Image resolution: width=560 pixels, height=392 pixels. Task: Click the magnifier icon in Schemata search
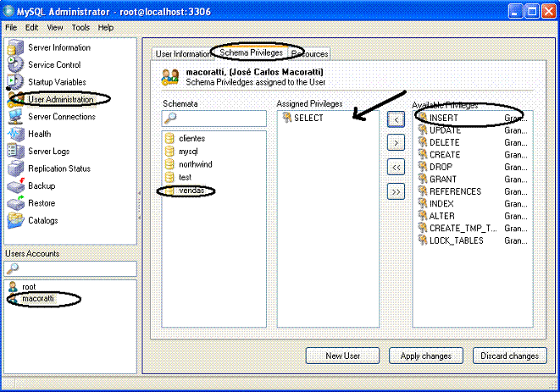[170, 118]
